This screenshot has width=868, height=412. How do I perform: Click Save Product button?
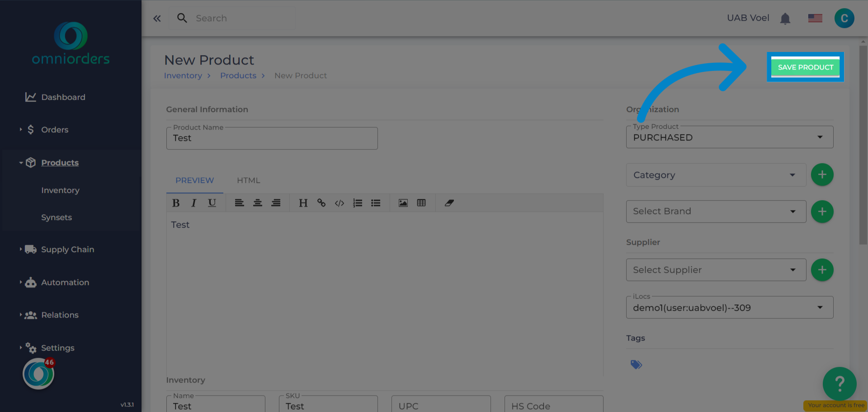[x=806, y=67]
